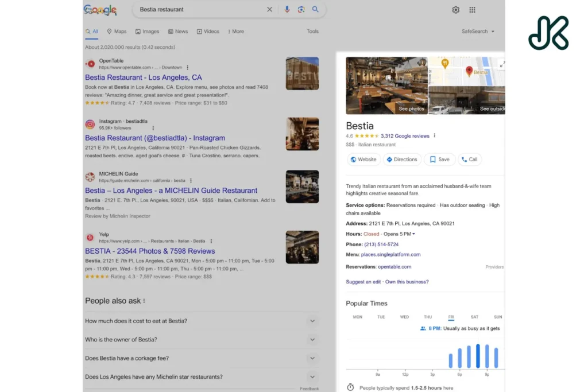
Task: Click the search input field
Action: (x=200, y=9)
